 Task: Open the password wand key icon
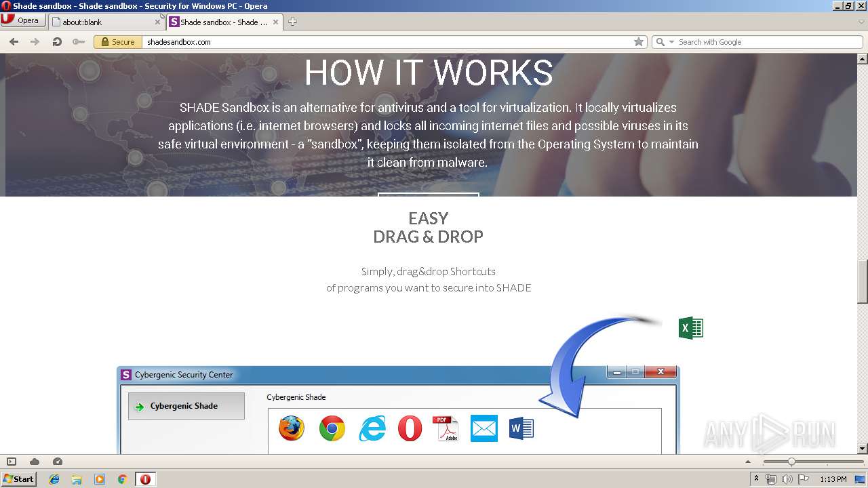[x=79, y=42]
